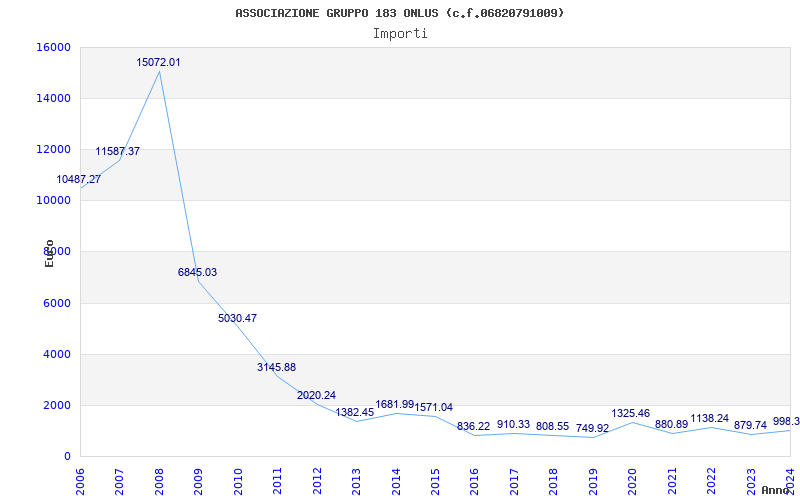Click the 2020 x-axis year label

click(633, 481)
